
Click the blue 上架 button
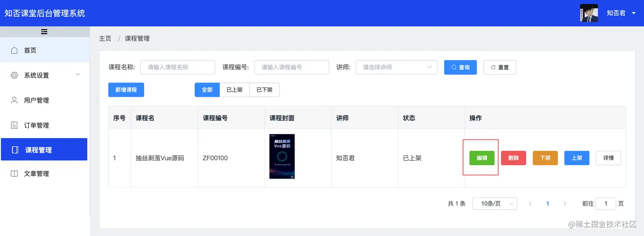[577, 158]
